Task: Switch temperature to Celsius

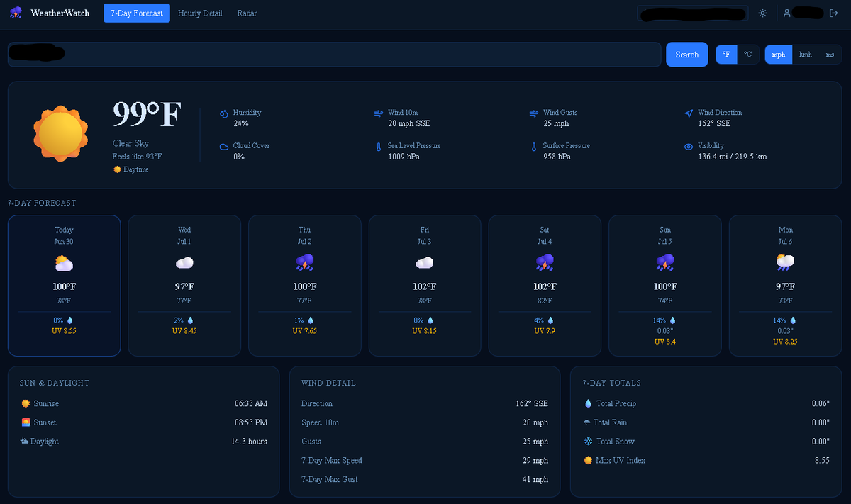Action: click(747, 55)
